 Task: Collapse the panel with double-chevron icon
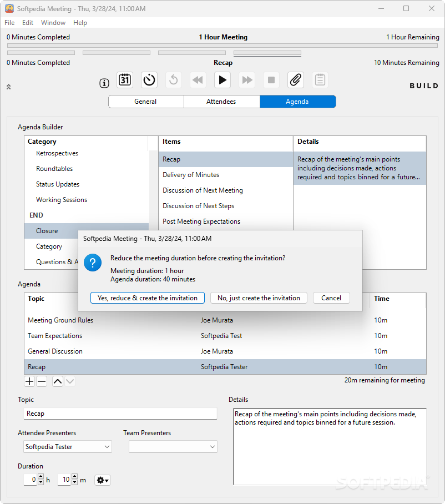[x=9, y=87]
